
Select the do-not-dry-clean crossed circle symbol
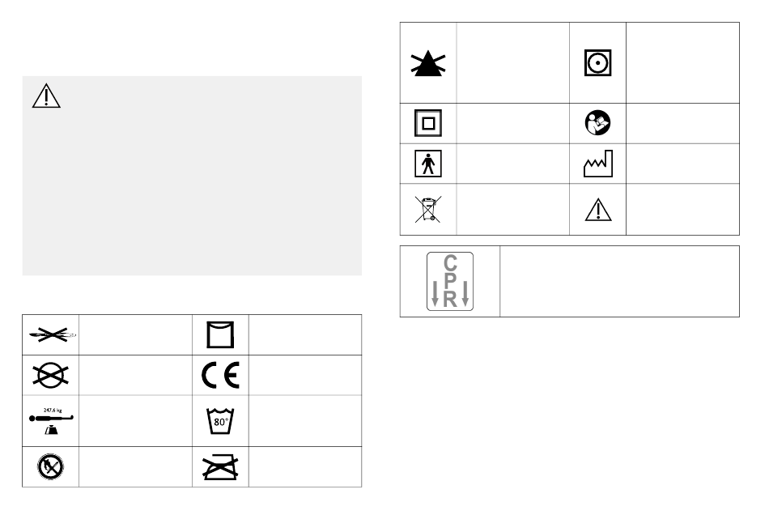coord(50,376)
